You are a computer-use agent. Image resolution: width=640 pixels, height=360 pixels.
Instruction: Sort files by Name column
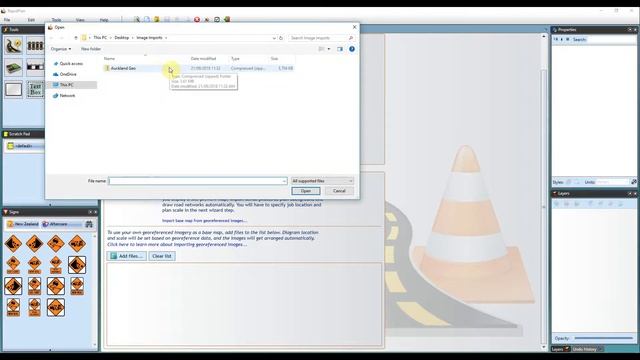tap(109, 59)
